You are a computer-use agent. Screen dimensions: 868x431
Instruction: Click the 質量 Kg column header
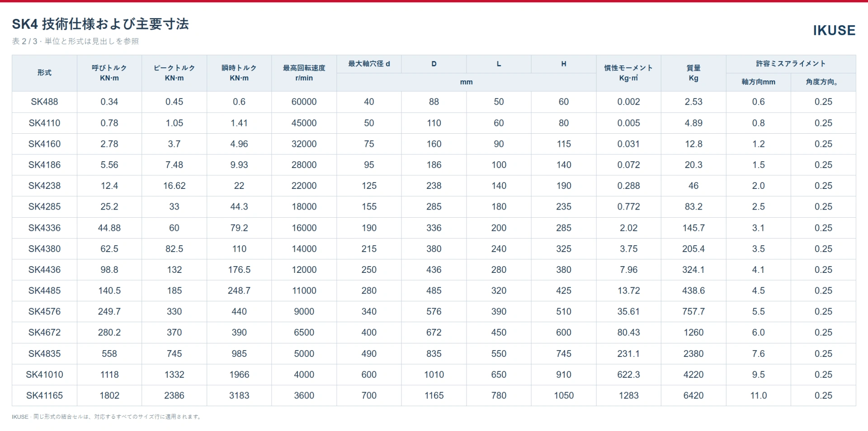coord(693,73)
